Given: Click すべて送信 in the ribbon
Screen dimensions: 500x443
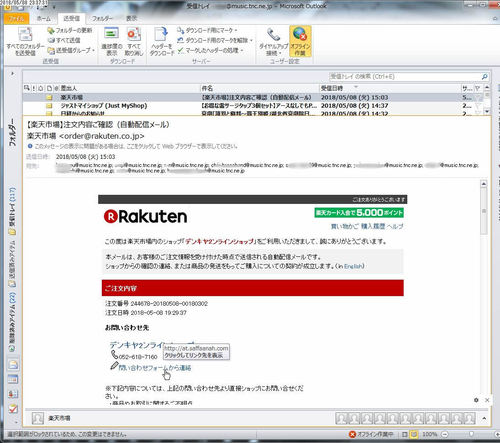Looking at the screenshot, I should [x=64, y=40].
